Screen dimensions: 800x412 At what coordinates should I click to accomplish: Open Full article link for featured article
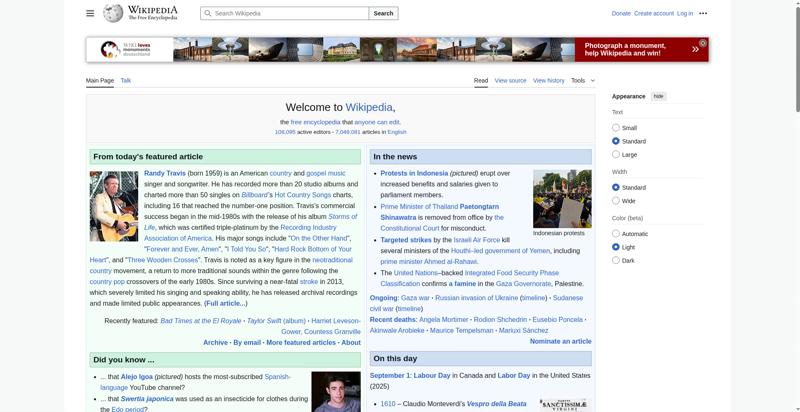tap(226, 303)
